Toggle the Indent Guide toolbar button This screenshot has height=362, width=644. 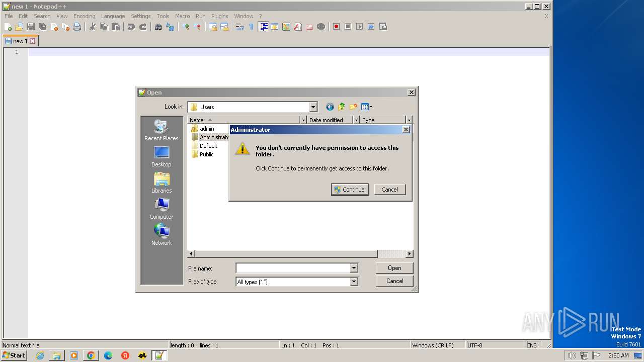263,27
